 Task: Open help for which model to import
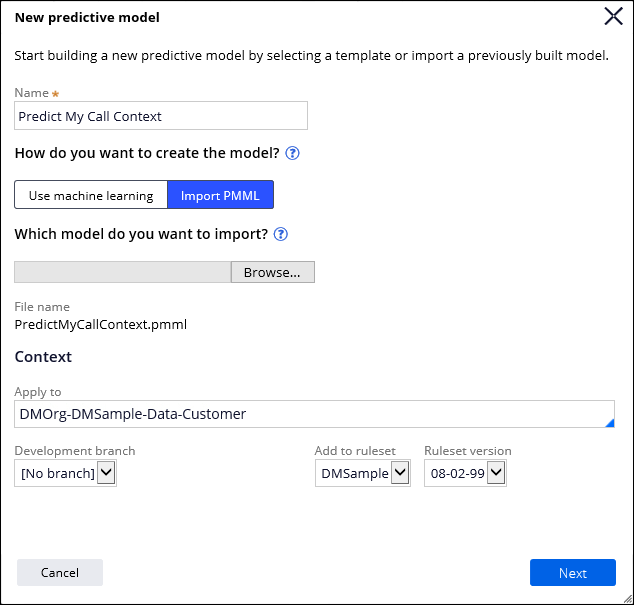click(x=281, y=234)
